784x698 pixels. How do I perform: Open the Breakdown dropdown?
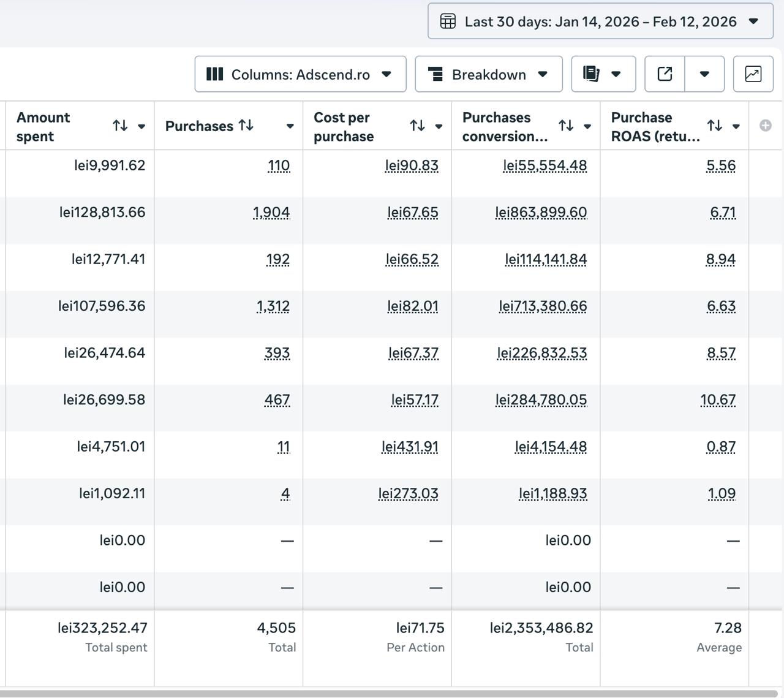click(x=489, y=74)
